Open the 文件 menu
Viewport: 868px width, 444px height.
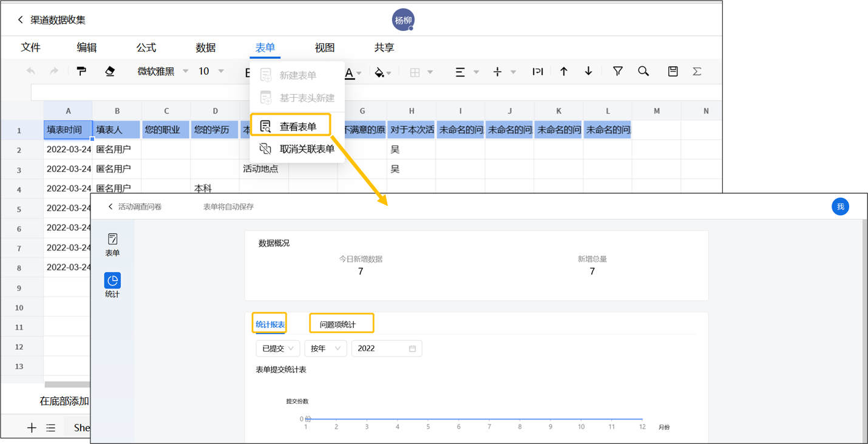pos(31,47)
